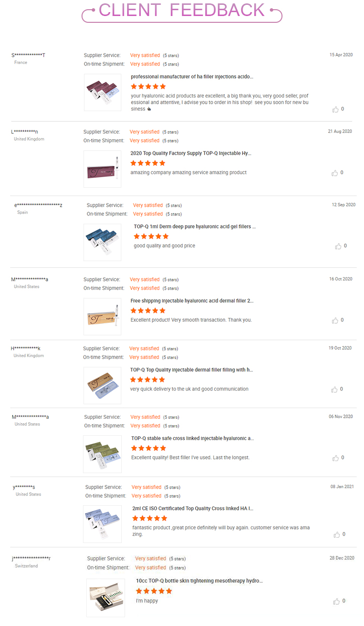The image size is (364, 626).
Task: Click star rating of 'Excellent quality' review
Action: click(149, 448)
